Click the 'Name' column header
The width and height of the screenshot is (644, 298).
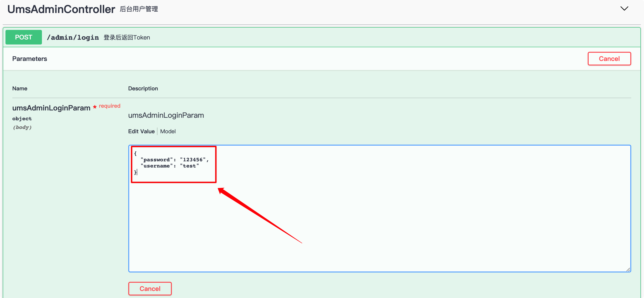(20, 88)
